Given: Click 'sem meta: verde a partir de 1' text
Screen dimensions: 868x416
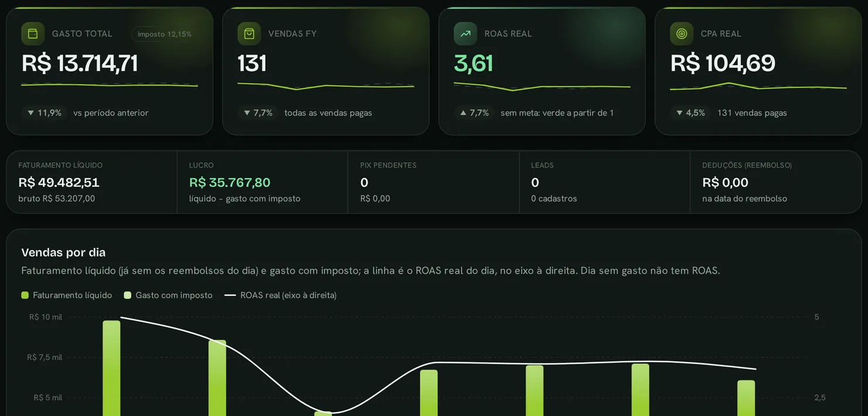Looking at the screenshot, I should click(x=557, y=112).
